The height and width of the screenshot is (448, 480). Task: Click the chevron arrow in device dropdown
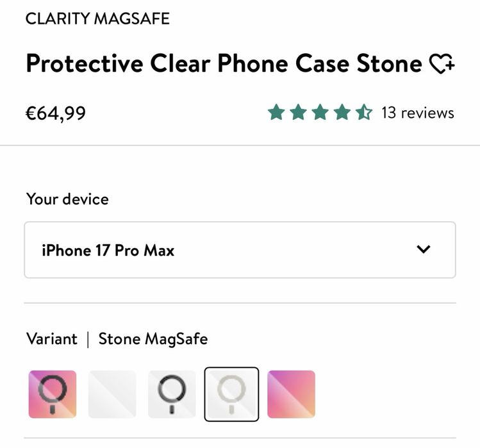tap(423, 250)
